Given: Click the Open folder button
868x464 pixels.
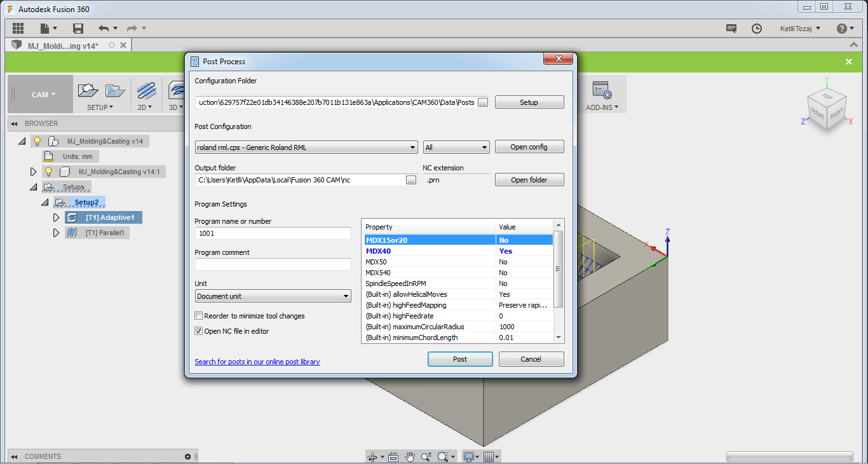Looking at the screenshot, I should tap(529, 180).
